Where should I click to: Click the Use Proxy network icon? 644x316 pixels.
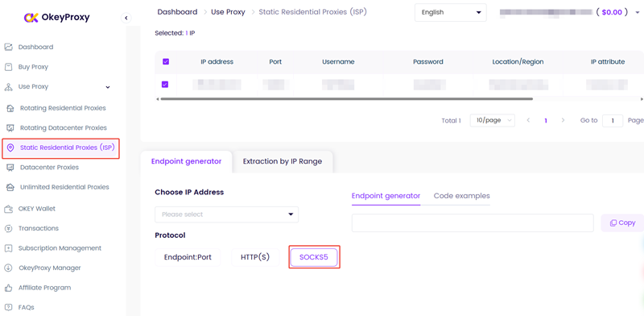point(8,87)
